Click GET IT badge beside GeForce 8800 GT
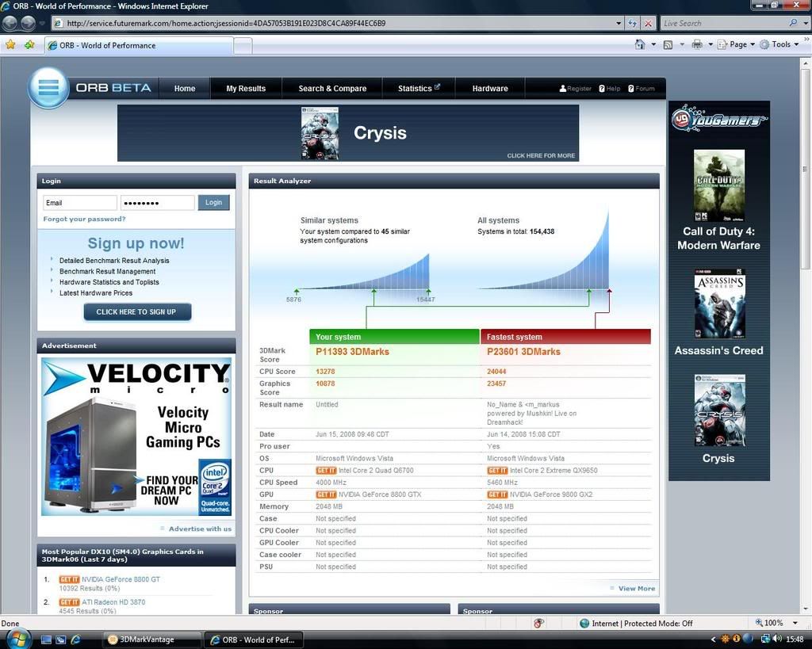 point(70,579)
